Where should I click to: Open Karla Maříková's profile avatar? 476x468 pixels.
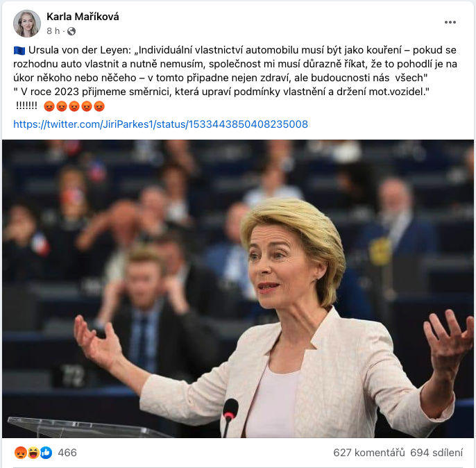click(27, 24)
